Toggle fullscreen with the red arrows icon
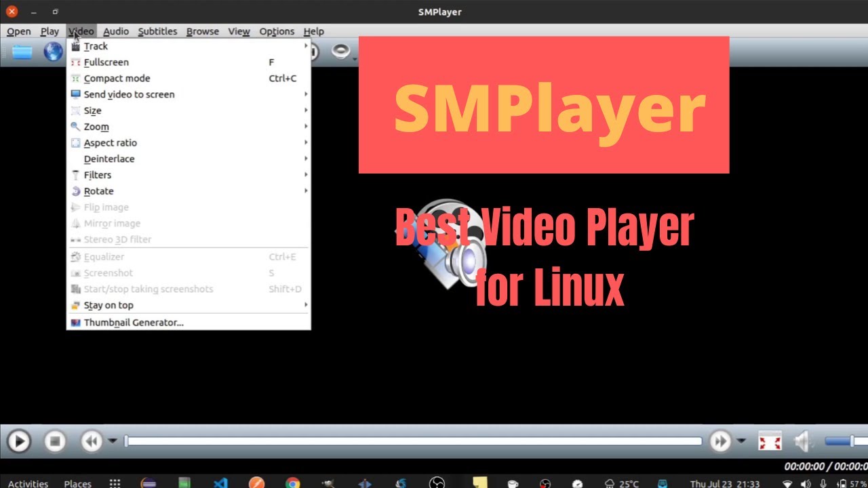This screenshot has height=488, width=868. (770, 442)
